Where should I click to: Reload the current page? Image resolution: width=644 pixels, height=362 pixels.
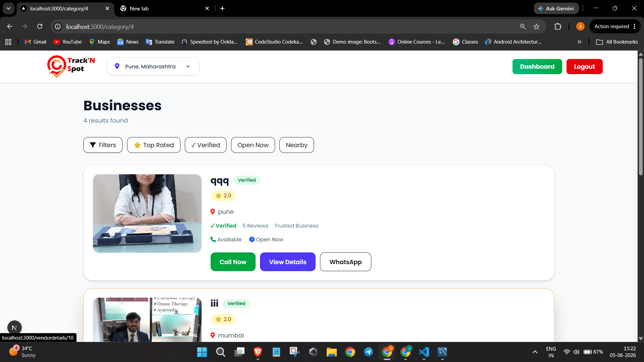40,26
